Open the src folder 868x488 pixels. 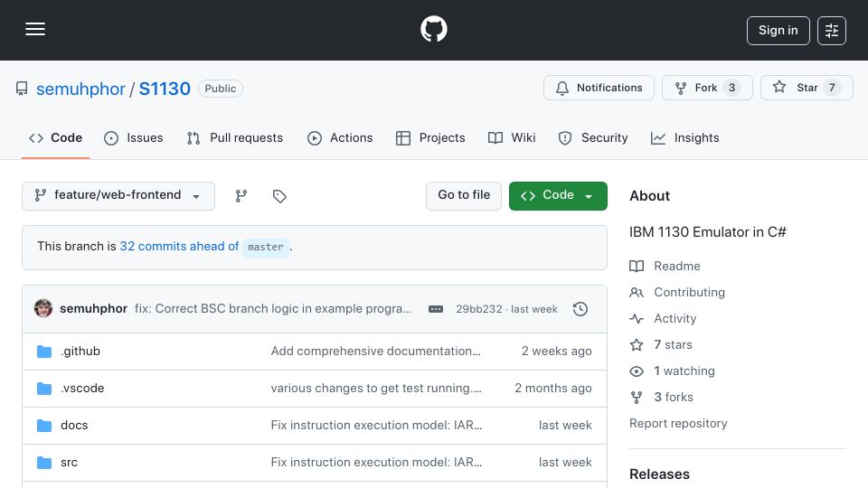click(x=70, y=463)
